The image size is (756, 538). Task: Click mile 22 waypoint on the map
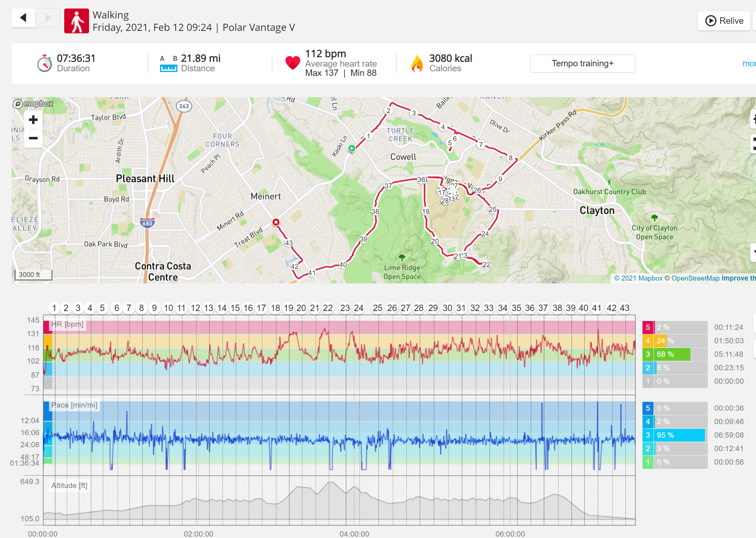(486, 265)
